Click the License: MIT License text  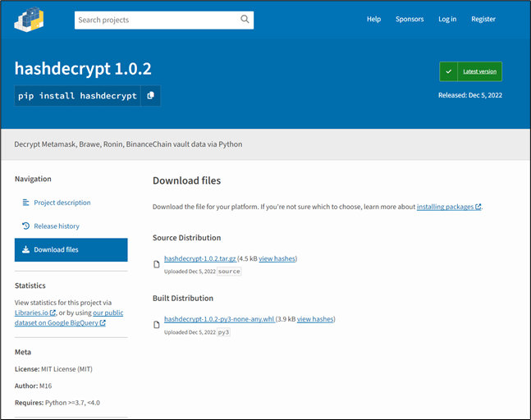point(53,369)
